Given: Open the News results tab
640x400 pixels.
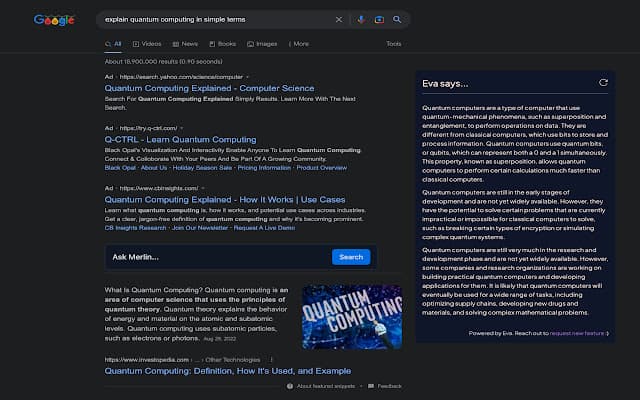Looking at the screenshot, I should 184,44.
